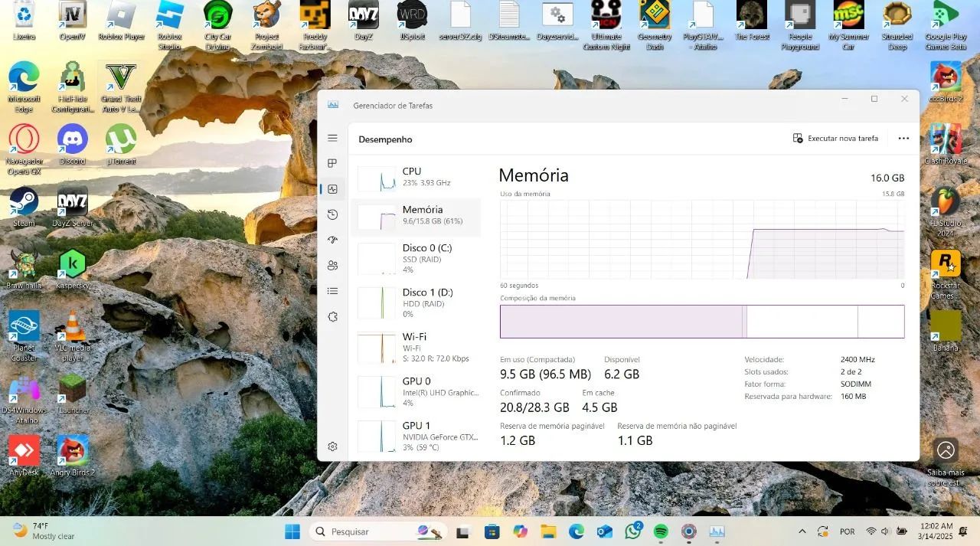Screen dimensions: 980x546
Task: Open the Details list icon
Action: [x=332, y=291]
